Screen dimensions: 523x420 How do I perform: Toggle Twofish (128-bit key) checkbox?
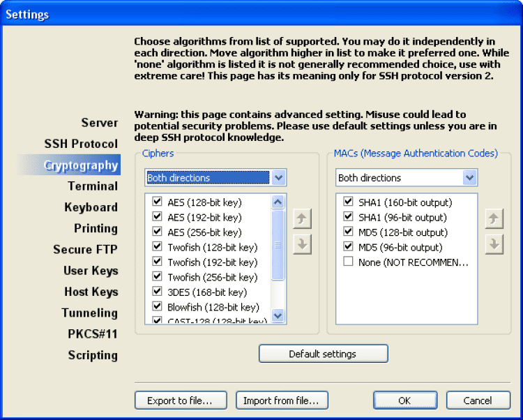tap(157, 246)
